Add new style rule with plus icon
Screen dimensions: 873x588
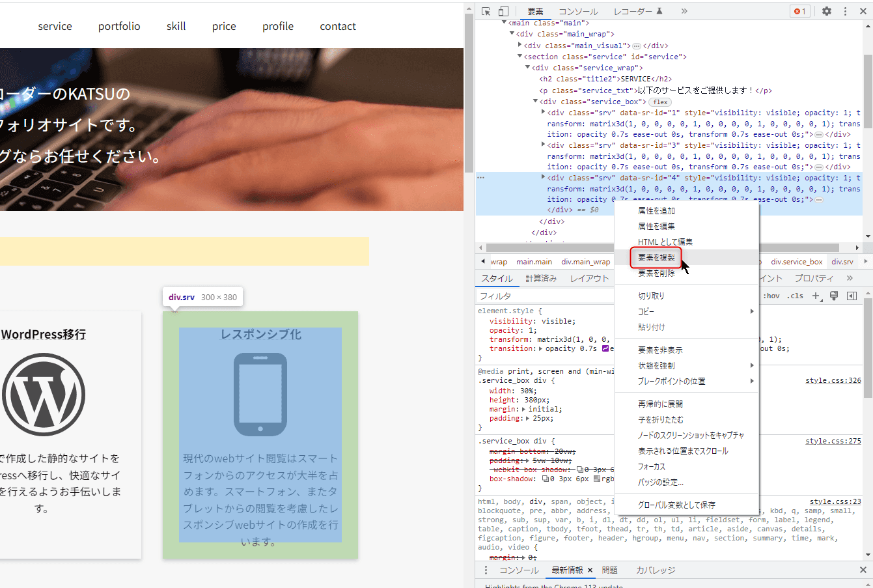(x=817, y=296)
